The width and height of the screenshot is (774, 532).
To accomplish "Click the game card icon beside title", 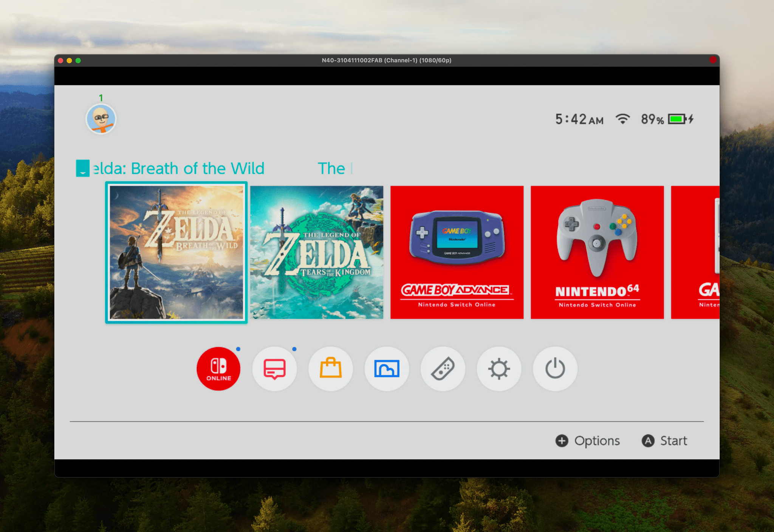I will click(x=83, y=168).
